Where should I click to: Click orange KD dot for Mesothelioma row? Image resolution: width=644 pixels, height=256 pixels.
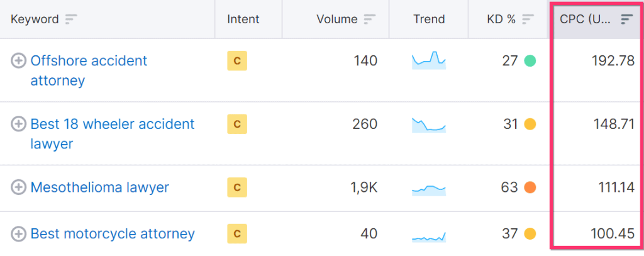tap(530, 187)
